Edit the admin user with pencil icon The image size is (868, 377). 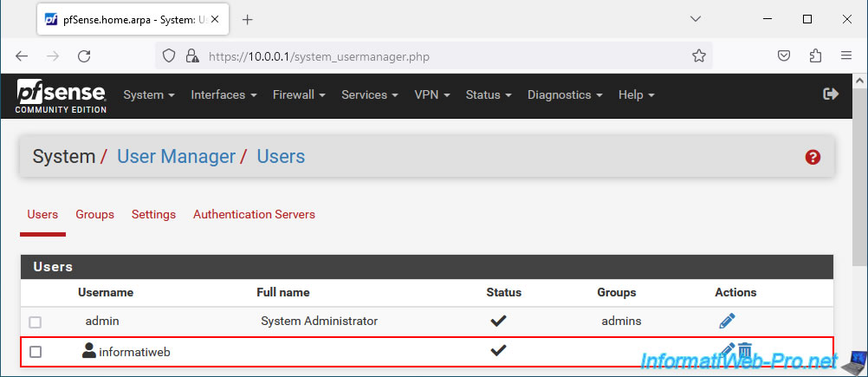coord(727,321)
